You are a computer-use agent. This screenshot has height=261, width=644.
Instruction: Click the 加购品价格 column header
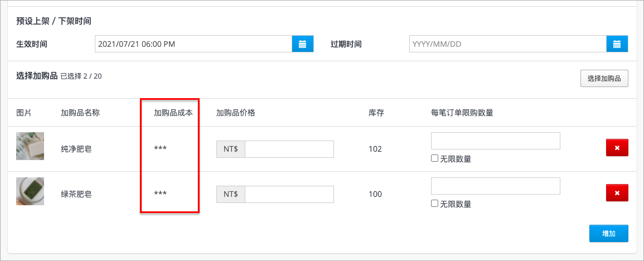coord(236,113)
